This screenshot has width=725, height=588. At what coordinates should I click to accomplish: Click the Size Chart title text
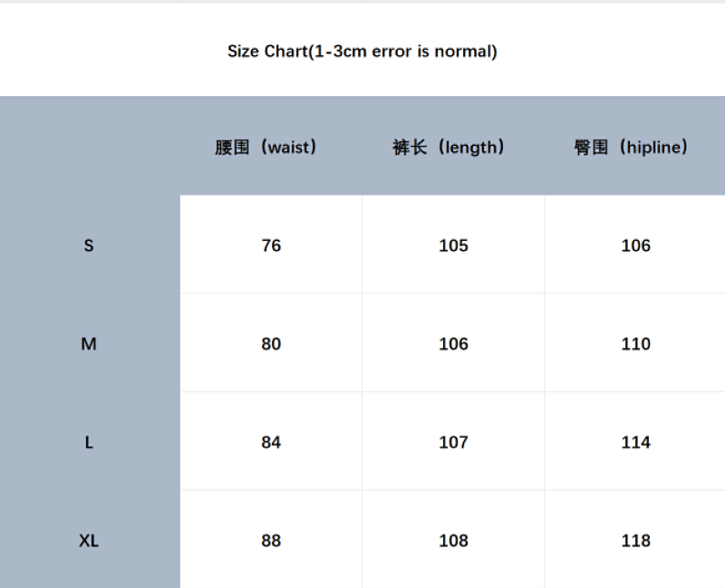(362, 52)
